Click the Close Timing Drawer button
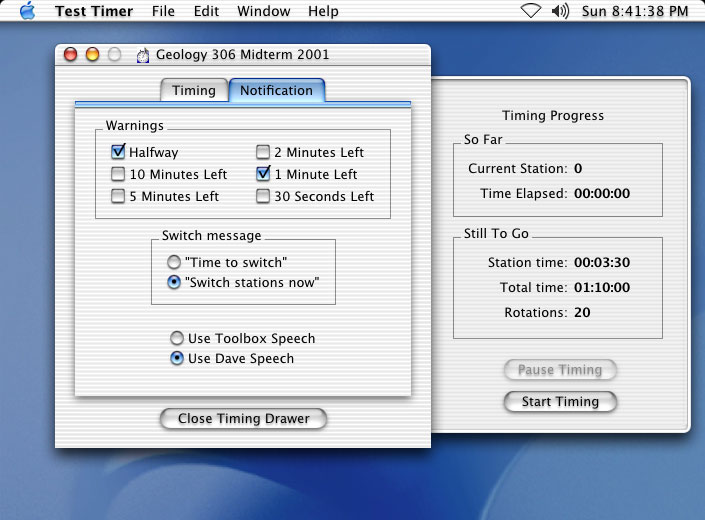This screenshot has height=520, width=705. [243, 418]
